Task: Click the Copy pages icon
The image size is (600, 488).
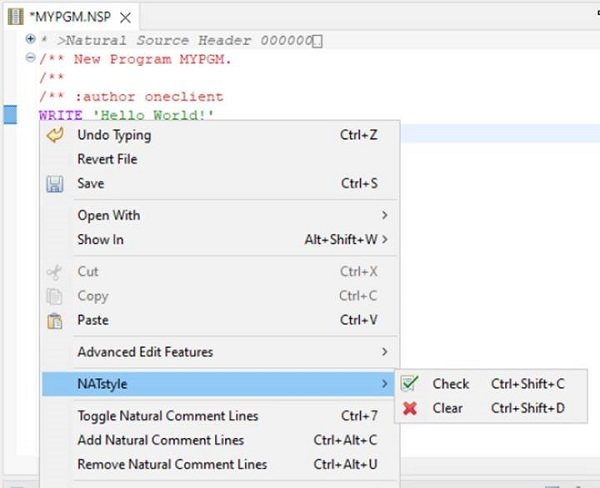Action: 54,296
